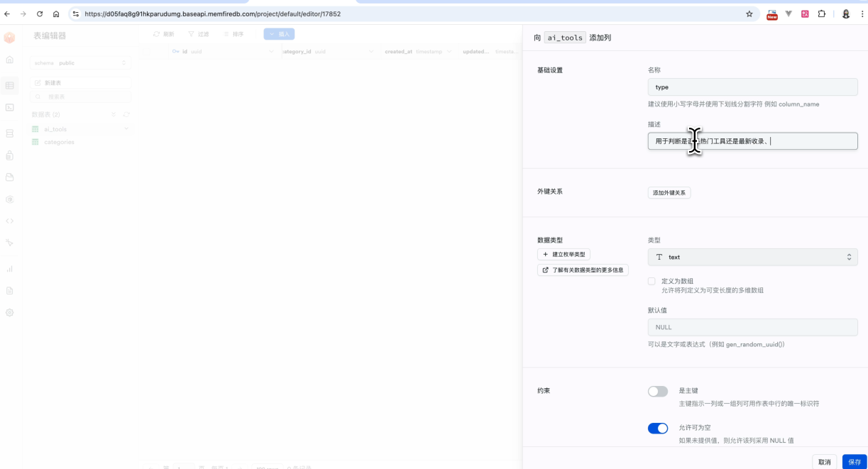Enable the 是主键 primary key toggle
The height and width of the screenshot is (469, 868).
click(x=657, y=392)
